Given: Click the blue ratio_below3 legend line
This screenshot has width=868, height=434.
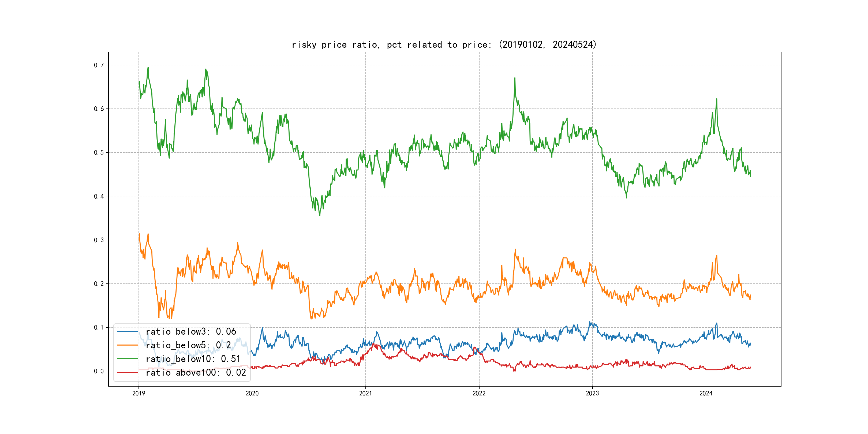Looking at the screenshot, I should click(x=127, y=332).
